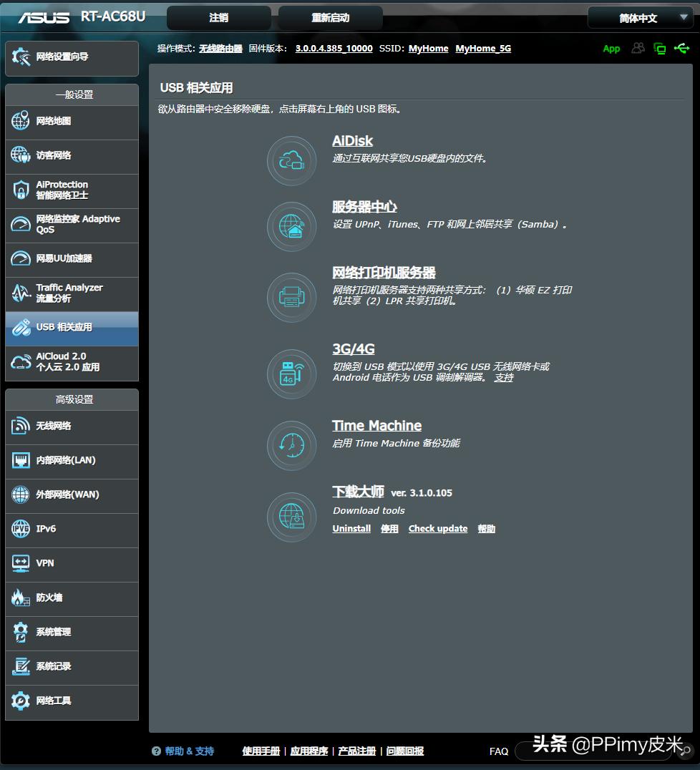The image size is (700, 770).
Task: Open AiProtection 智能网络卫士 shield icon
Action: pos(21,190)
